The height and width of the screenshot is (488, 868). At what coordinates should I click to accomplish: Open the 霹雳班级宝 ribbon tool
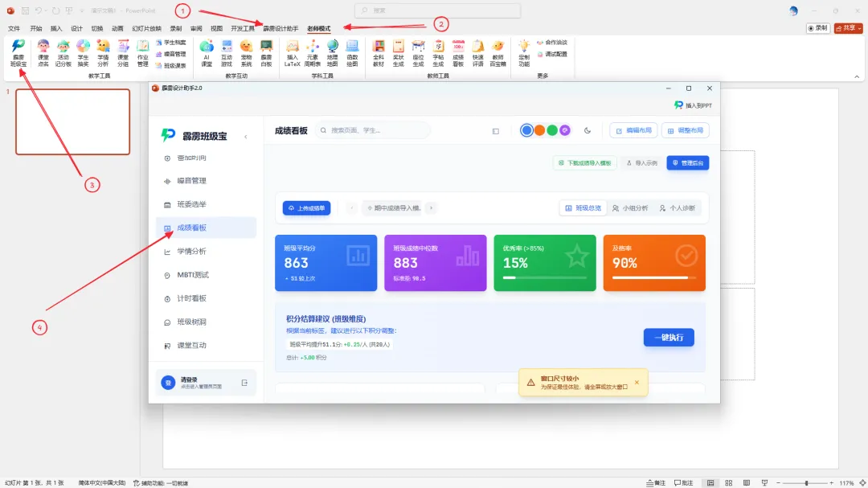pyautogui.click(x=18, y=53)
